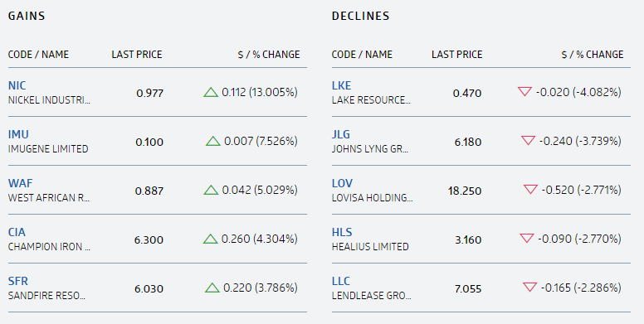
Task: Click the $ / % Change header under Declines
Action: (593, 55)
